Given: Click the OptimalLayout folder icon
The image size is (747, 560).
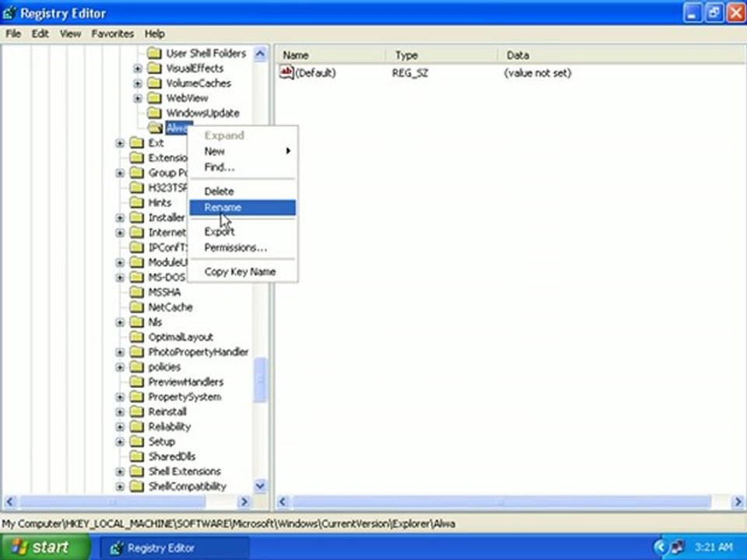Looking at the screenshot, I should 137,337.
